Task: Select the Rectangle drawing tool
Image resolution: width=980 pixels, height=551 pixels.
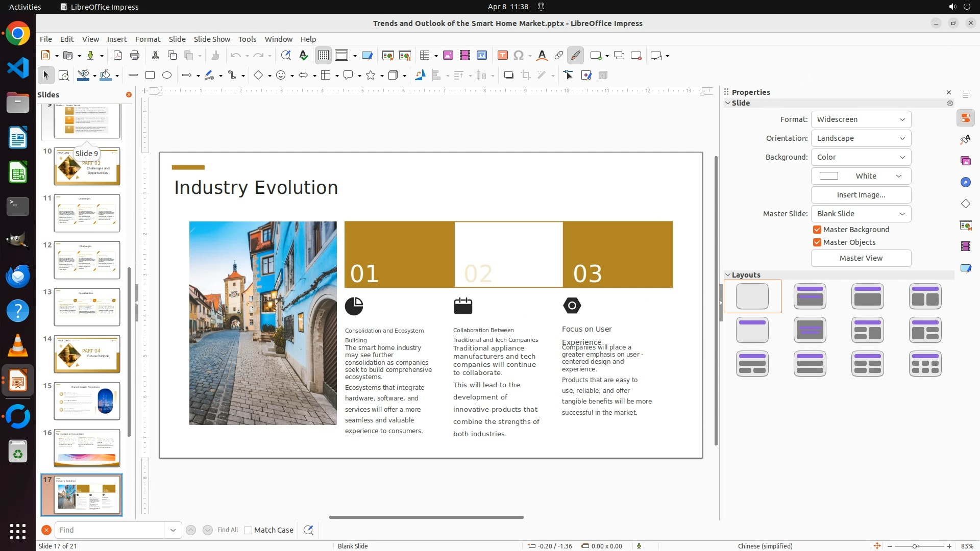Action: point(150,76)
